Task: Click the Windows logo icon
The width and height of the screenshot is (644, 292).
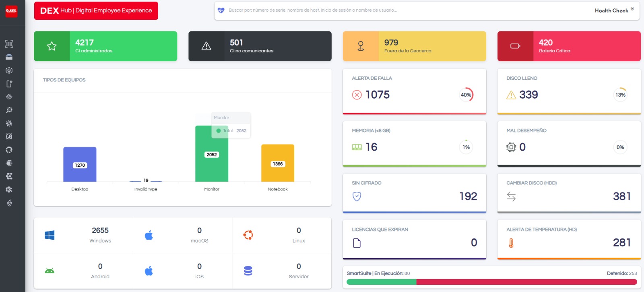Action: click(x=50, y=235)
